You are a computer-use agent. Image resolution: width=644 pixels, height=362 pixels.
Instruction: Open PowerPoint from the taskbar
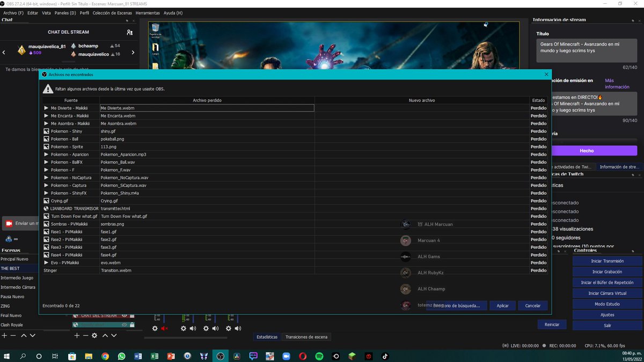click(171, 356)
